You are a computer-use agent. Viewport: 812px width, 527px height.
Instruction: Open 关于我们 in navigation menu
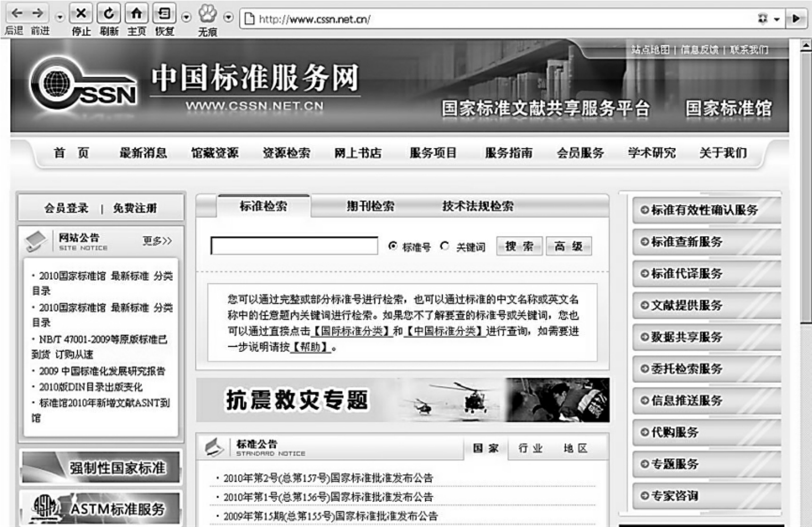(x=723, y=153)
